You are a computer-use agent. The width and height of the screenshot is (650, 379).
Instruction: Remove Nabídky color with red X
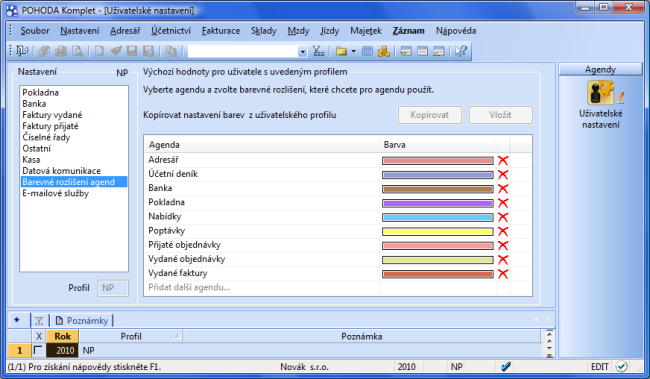click(x=503, y=217)
